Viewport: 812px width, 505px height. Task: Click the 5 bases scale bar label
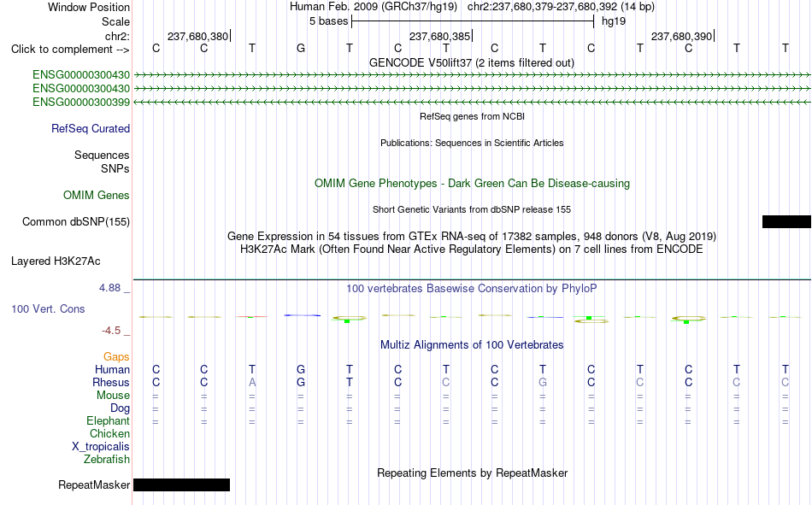[x=329, y=21]
